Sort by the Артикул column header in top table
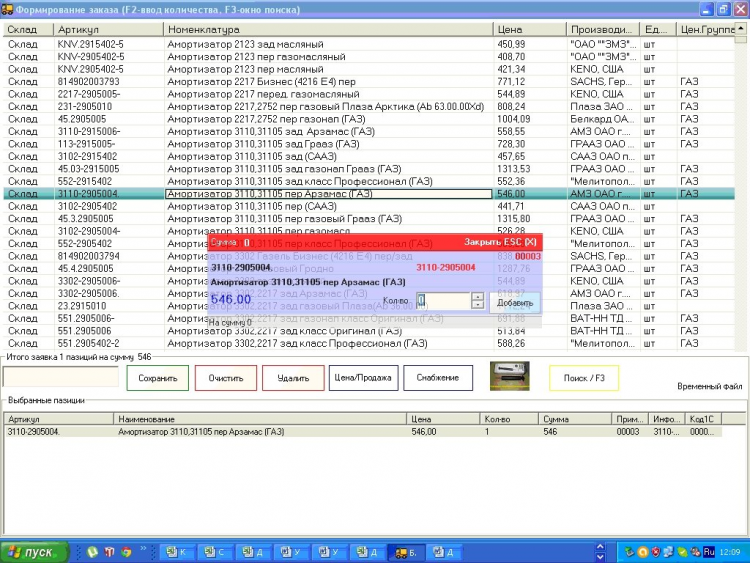 coord(109,30)
